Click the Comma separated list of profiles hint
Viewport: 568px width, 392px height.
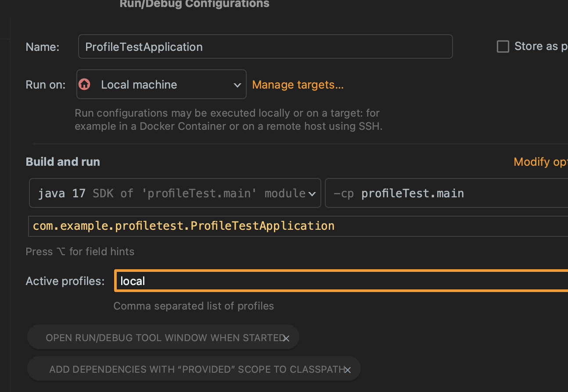(x=194, y=306)
